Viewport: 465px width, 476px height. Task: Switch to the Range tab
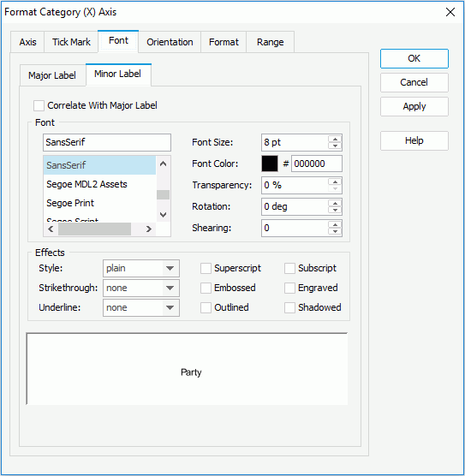tap(270, 42)
